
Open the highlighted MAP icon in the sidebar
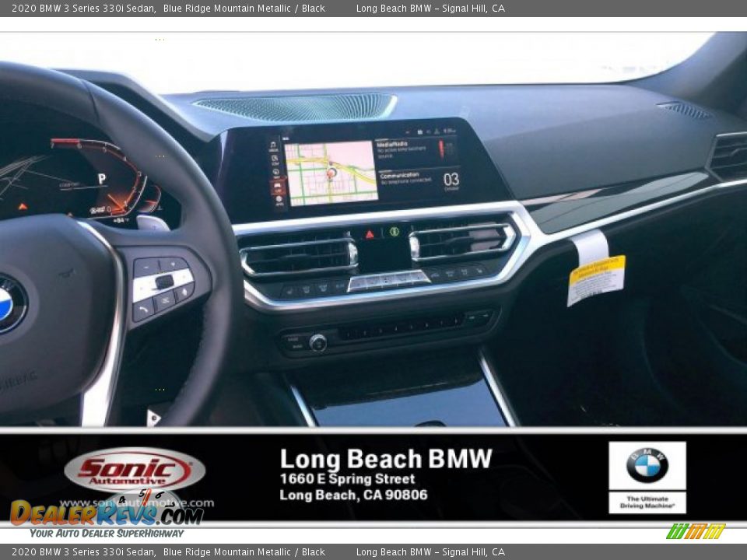click(276, 184)
